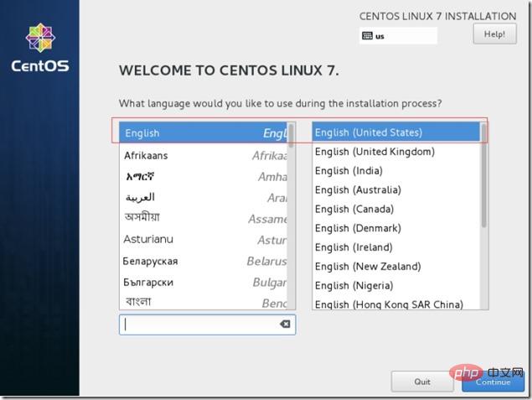Choose English (Nigeria) locale
This screenshot has height=400, width=532.
pos(396,286)
